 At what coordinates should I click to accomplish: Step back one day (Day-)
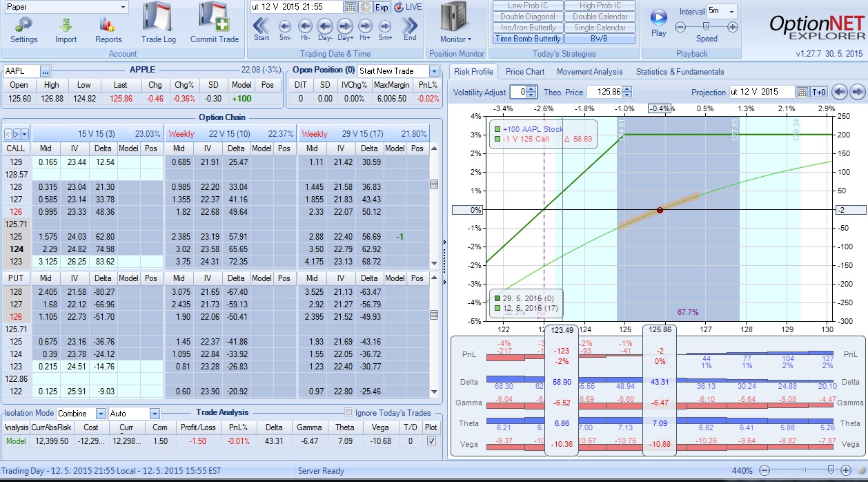(325, 26)
